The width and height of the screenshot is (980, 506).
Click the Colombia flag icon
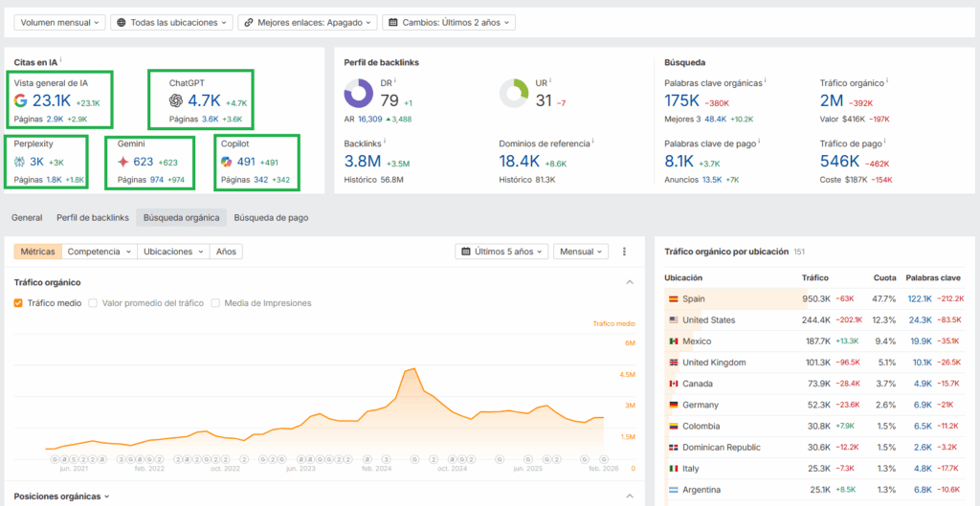[x=673, y=426]
